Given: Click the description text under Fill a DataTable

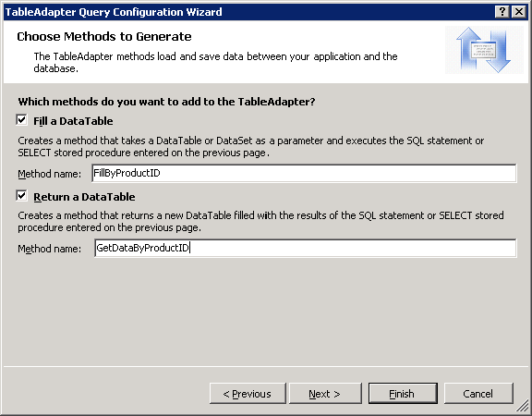Looking at the screenshot, I should (x=250, y=146).
